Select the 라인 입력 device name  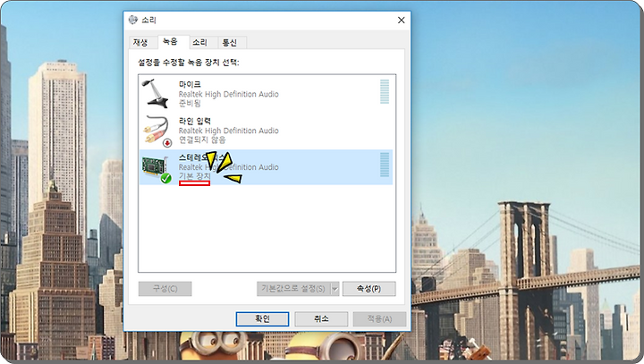pyautogui.click(x=195, y=121)
